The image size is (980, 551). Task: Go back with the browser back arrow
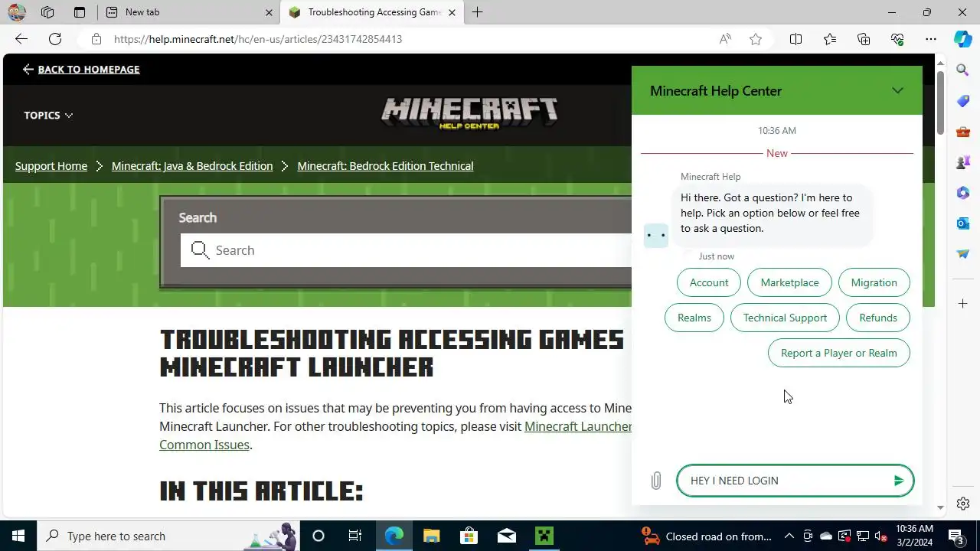click(21, 39)
